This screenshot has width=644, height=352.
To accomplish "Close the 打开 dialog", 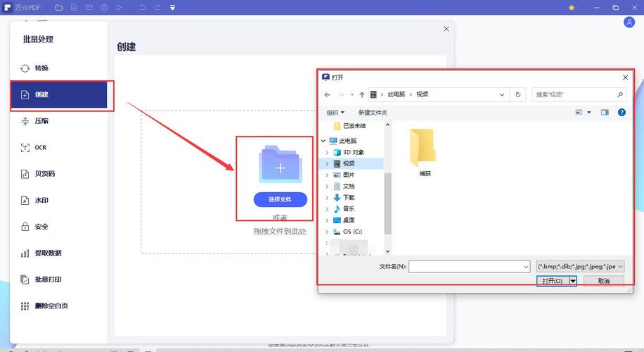I will point(626,77).
